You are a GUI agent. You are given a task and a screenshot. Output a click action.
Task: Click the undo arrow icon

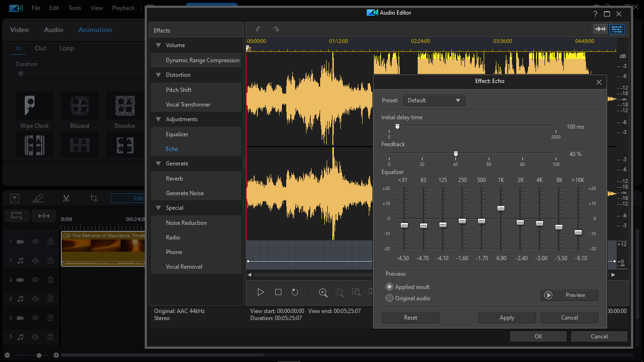coord(258,29)
